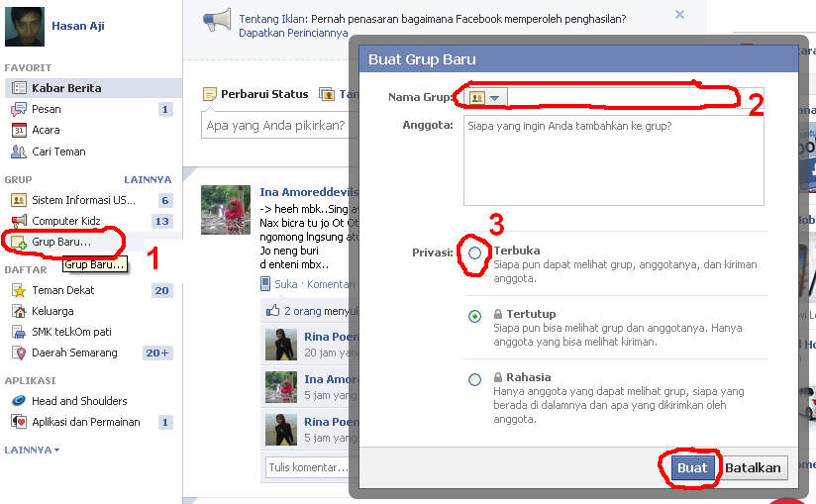
Task: Click the thumbs-up likes icon
Action: pyautogui.click(x=273, y=311)
